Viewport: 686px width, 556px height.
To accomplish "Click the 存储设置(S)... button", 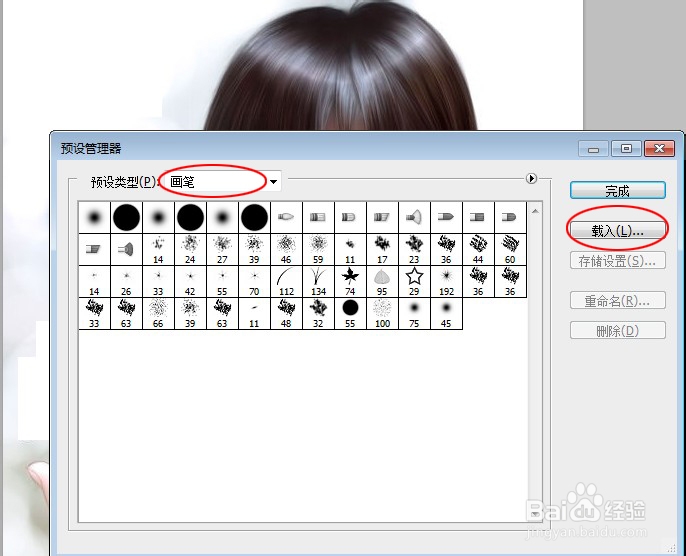I will click(x=618, y=261).
